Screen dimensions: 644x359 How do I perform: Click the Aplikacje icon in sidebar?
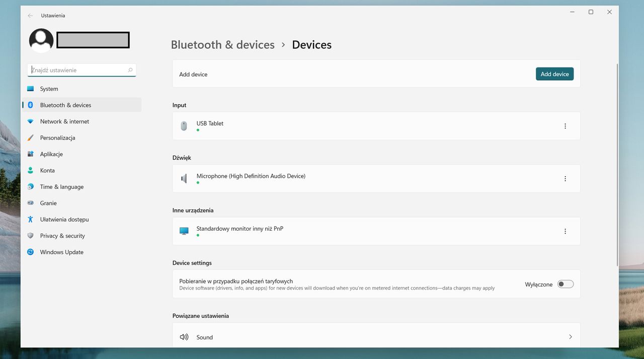[31, 154]
